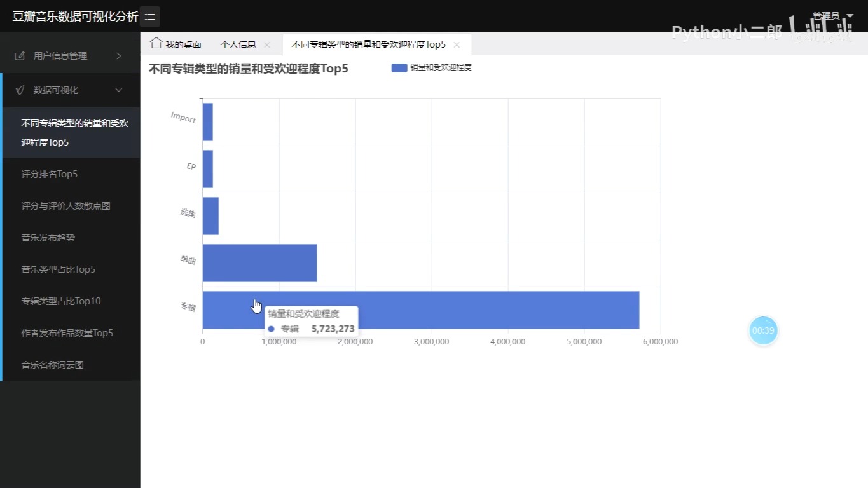Click the 专辑 bar in the chart
The height and width of the screenshot is (488, 868).
[x=421, y=310]
